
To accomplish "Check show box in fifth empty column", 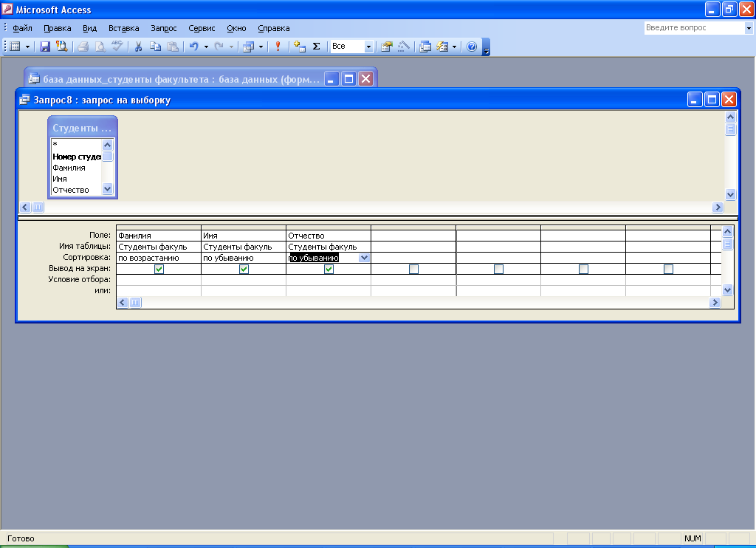I will (498, 269).
